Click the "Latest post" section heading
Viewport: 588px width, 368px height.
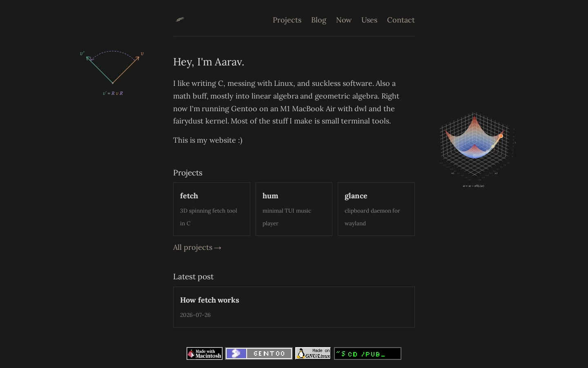(193, 276)
